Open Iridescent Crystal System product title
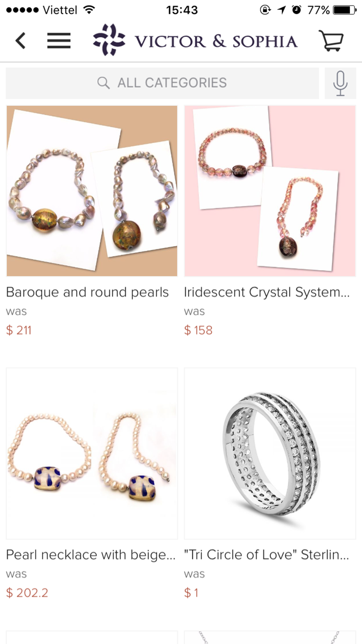Image resolution: width=362 pixels, height=644 pixels. coord(267,292)
